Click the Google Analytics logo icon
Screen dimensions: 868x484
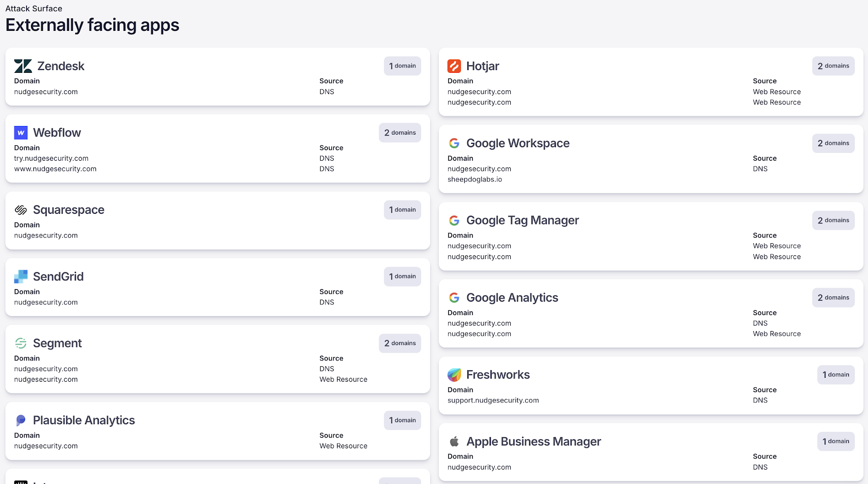(454, 298)
